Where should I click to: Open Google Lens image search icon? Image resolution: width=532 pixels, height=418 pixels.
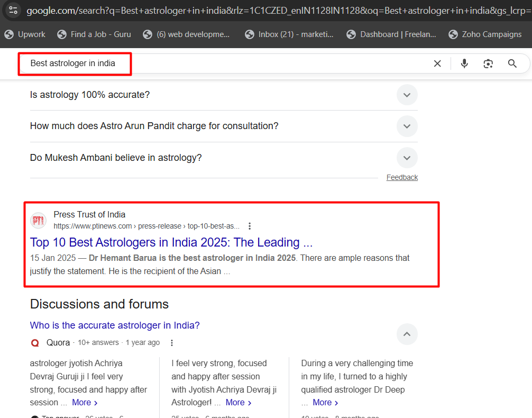tap(488, 63)
